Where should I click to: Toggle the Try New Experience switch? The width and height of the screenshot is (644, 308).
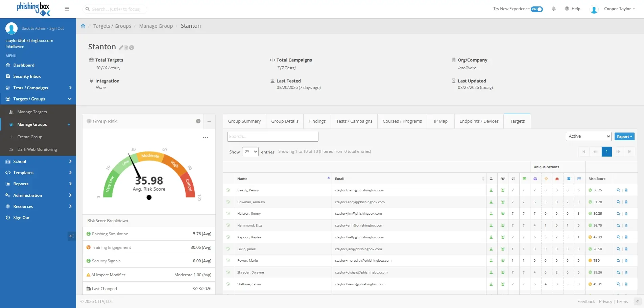click(536, 9)
